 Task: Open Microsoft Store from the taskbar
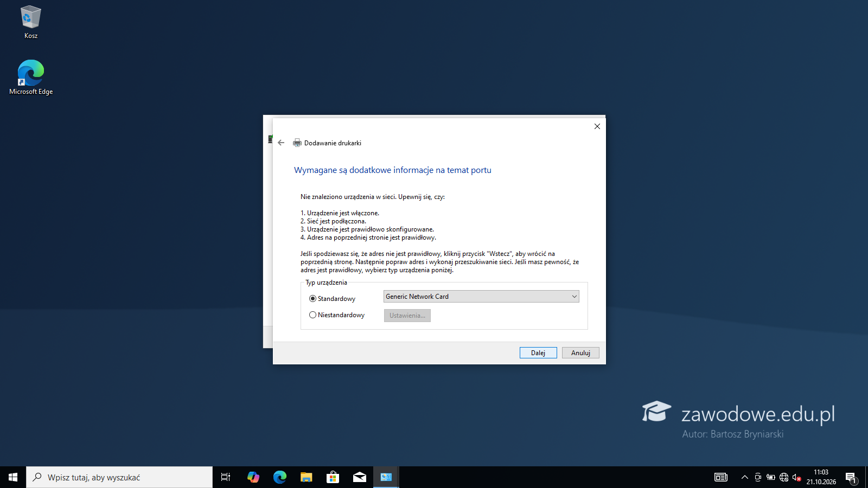click(x=333, y=477)
